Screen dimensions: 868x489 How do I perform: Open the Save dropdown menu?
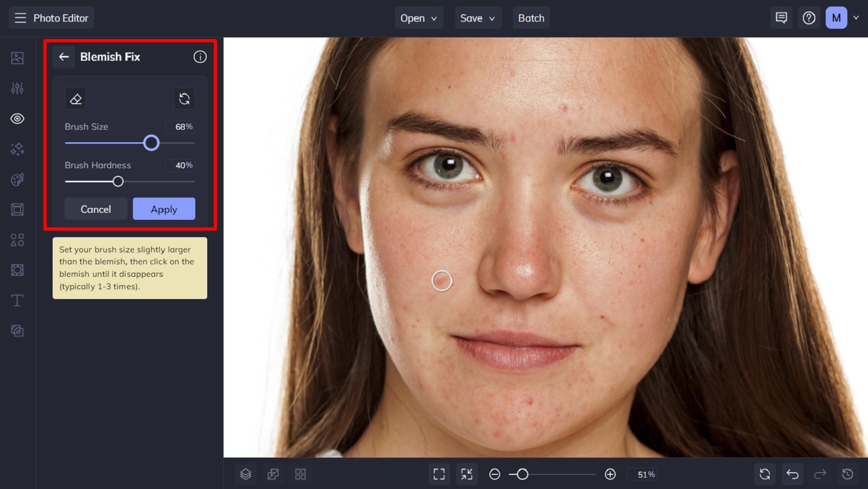pos(477,17)
